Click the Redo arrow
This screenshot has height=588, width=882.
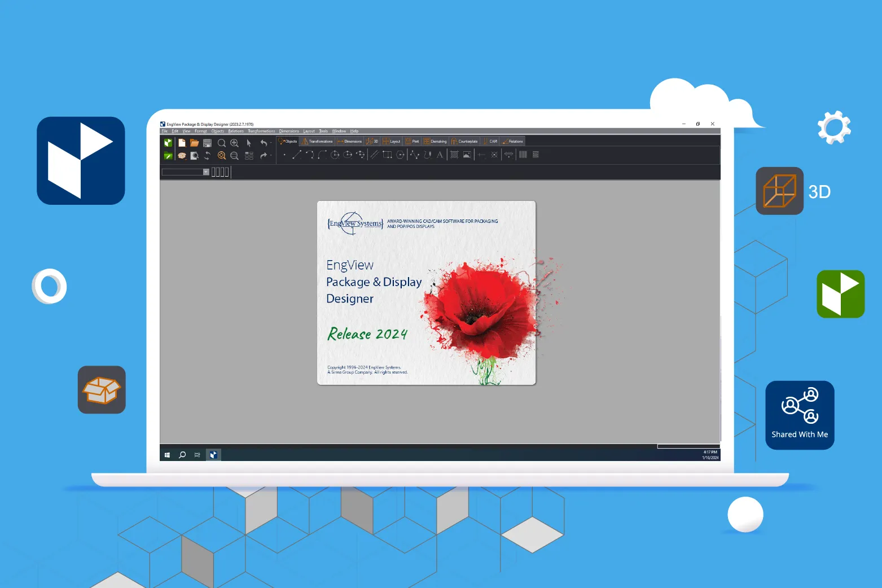(x=264, y=155)
